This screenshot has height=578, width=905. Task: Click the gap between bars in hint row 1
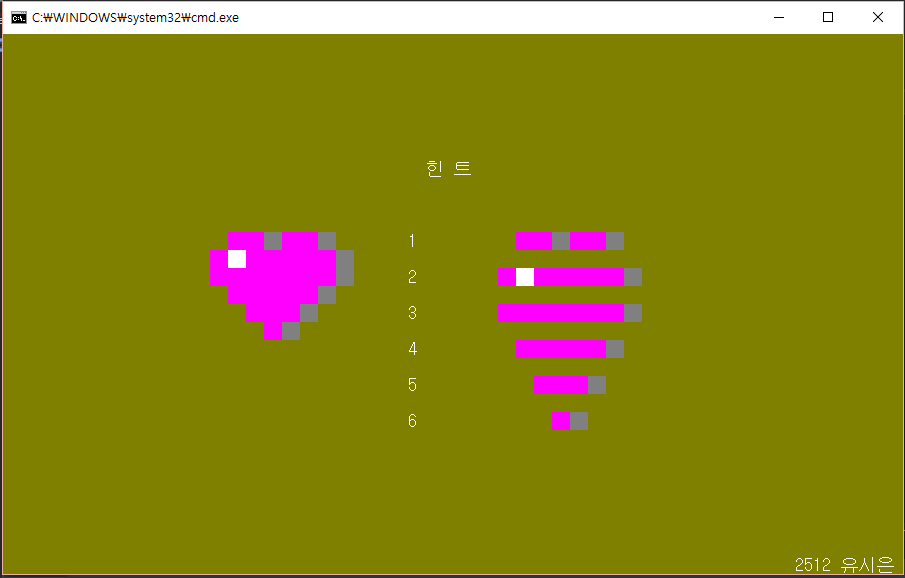click(x=562, y=240)
